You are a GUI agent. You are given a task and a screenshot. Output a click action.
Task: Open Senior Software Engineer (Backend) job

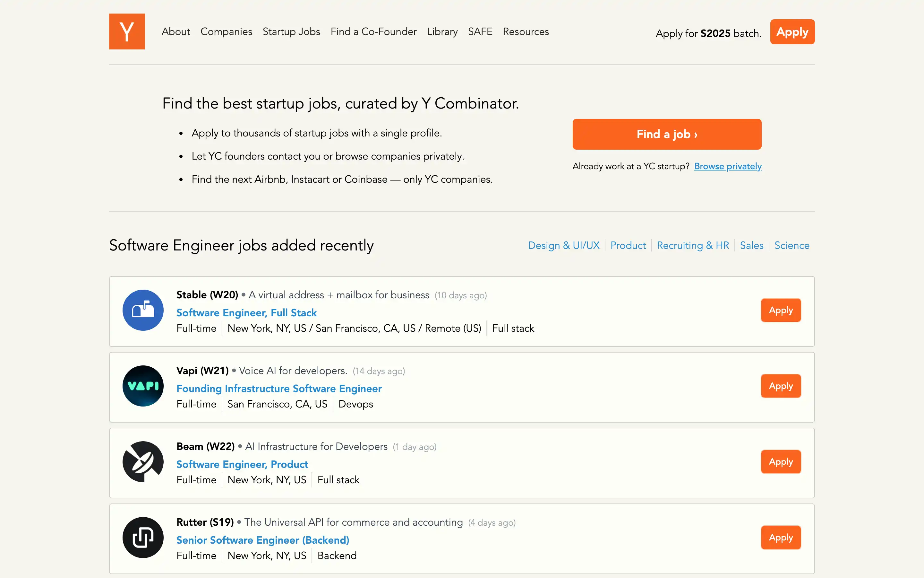pyautogui.click(x=263, y=540)
